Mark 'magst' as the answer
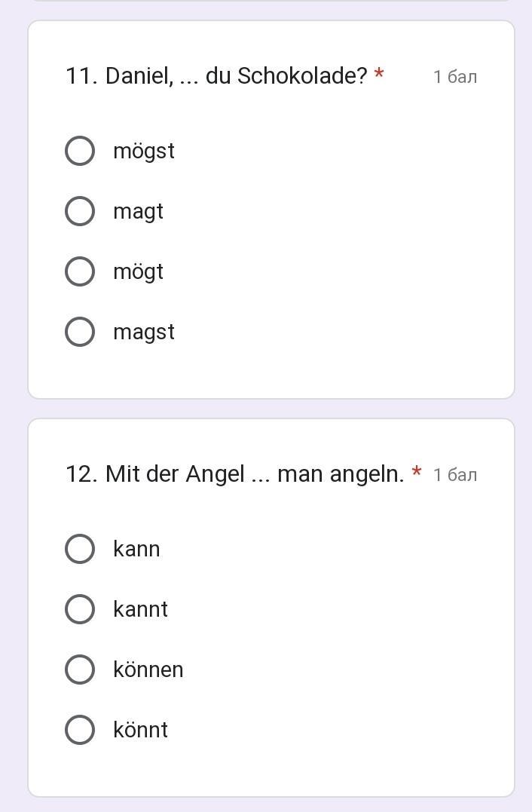 coord(80,332)
